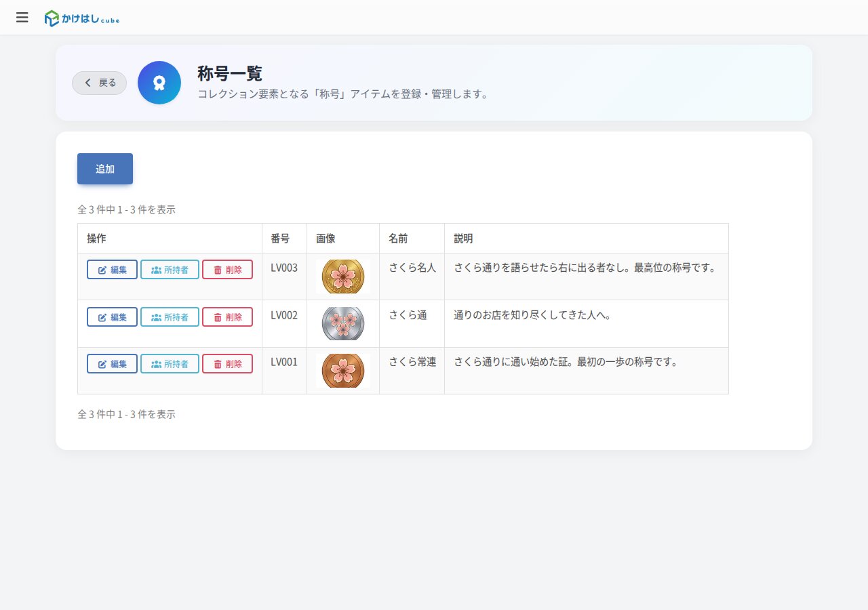Viewport: 868px width, 610px height.
Task: Open the gold sakura medal image
Action: pyautogui.click(x=343, y=277)
